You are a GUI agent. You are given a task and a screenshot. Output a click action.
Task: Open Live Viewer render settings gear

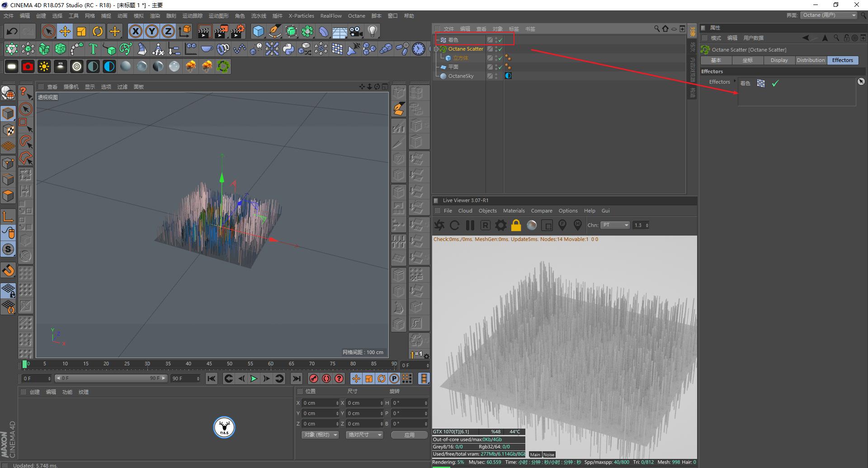pos(500,225)
